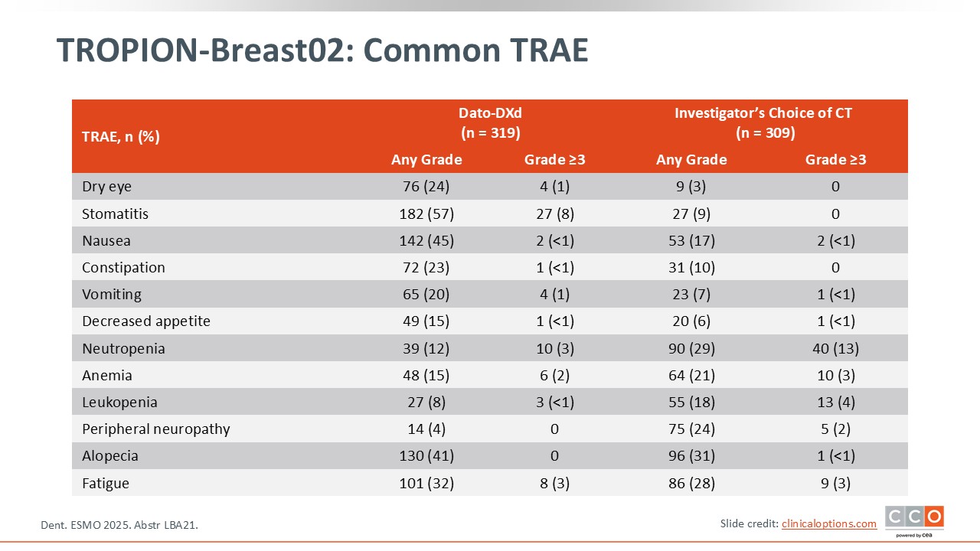This screenshot has width=980, height=551.
Task: Select the Decreased appetite row label
Action: [146, 321]
